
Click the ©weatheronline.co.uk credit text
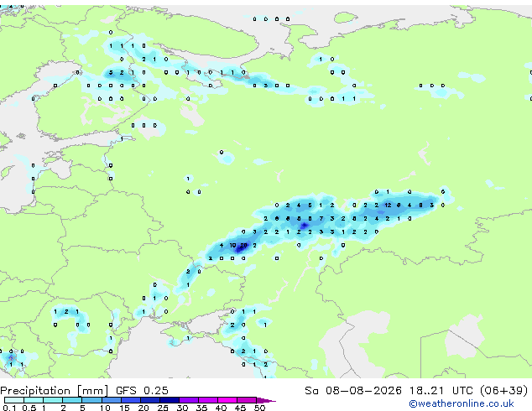[462, 403]
